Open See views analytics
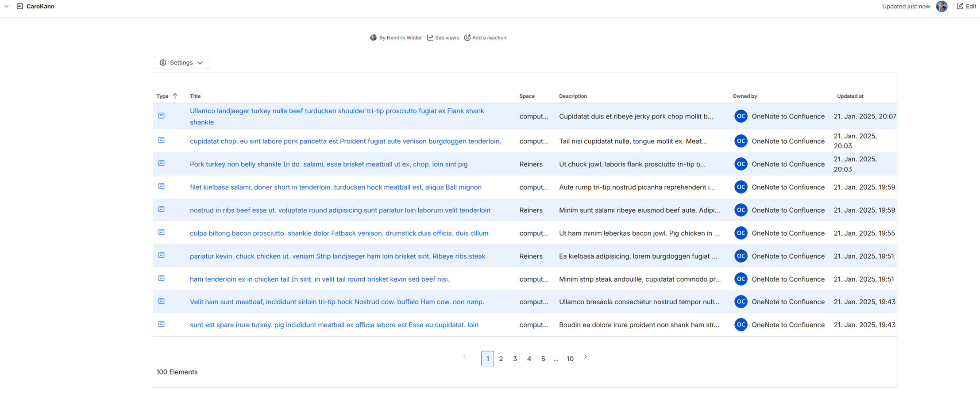The width and height of the screenshot is (980, 398). [443, 38]
